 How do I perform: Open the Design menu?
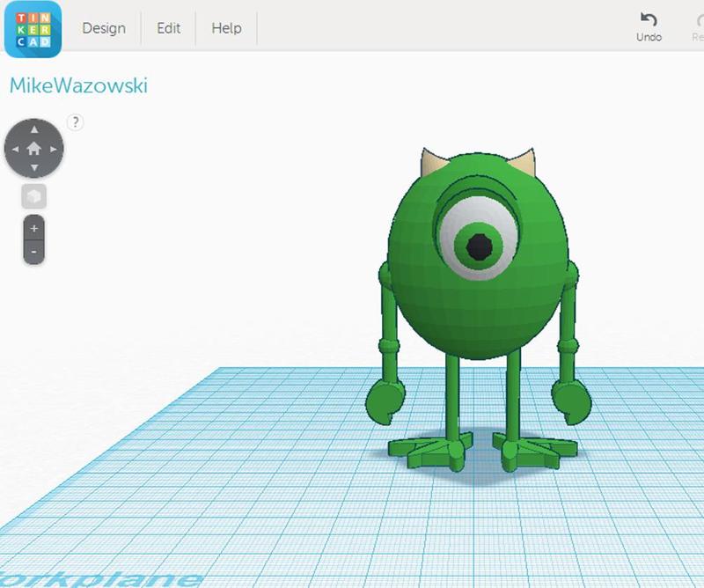click(x=104, y=28)
